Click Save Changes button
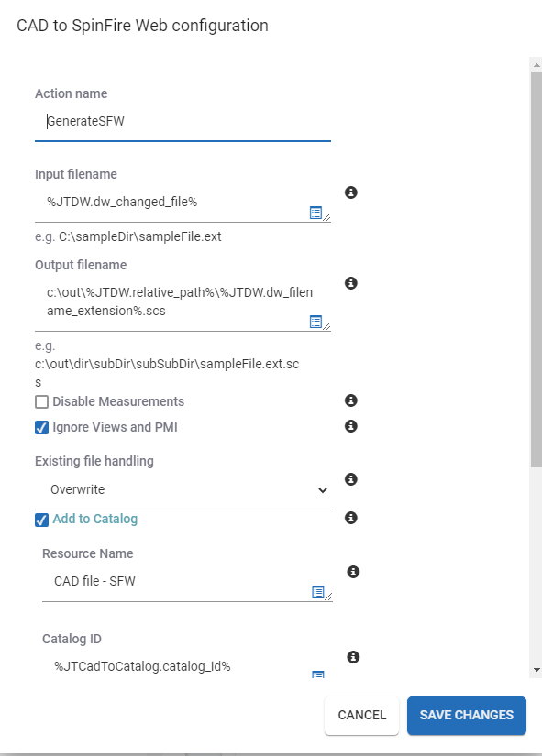 pos(467,716)
